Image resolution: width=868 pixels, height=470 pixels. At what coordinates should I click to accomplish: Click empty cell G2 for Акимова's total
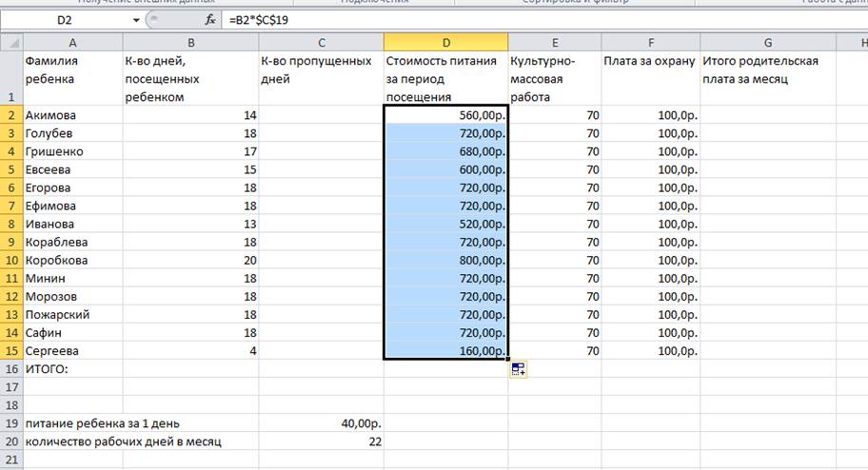(768, 115)
